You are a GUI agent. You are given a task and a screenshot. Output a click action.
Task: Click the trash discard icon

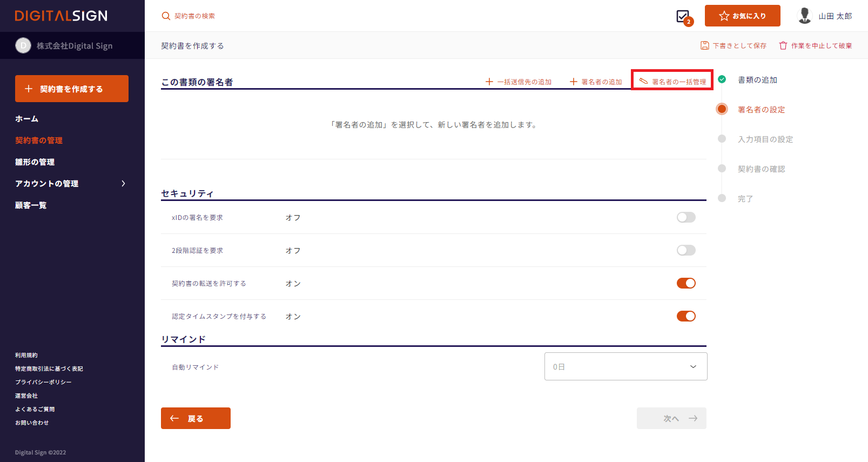point(783,45)
